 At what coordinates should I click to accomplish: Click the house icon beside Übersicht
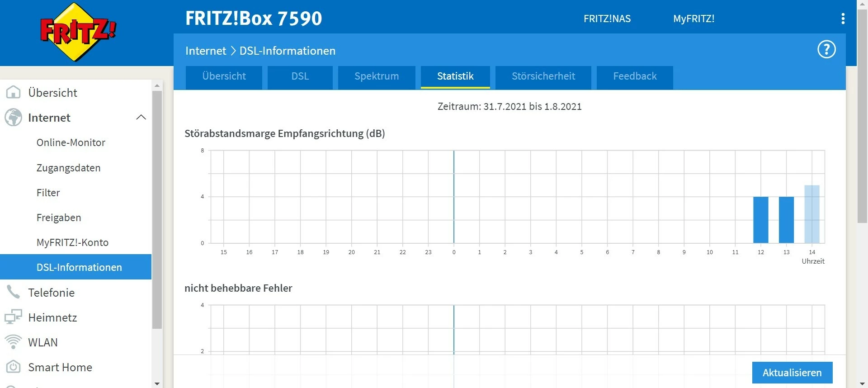pos(13,92)
